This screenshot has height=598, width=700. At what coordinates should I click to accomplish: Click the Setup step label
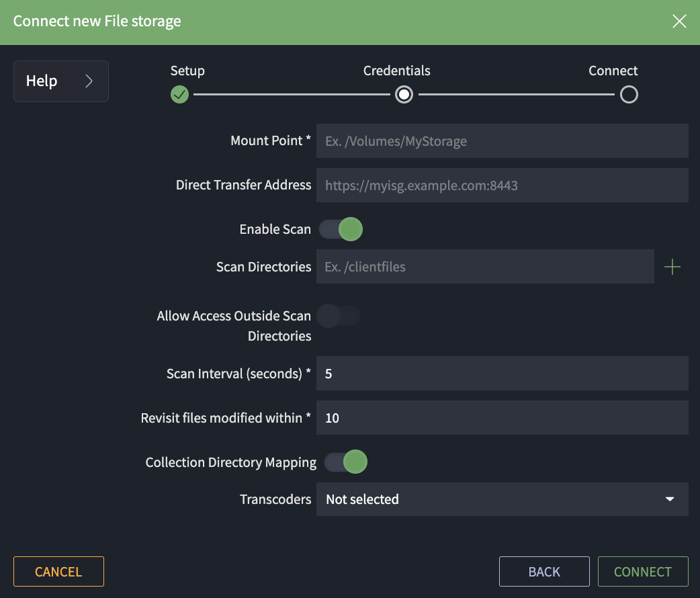[187, 71]
